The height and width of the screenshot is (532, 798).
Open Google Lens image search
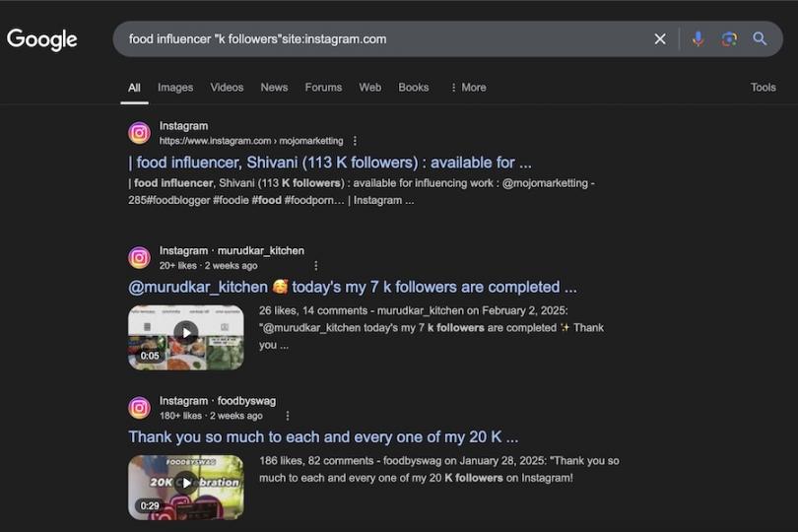click(x=729, y=38)
